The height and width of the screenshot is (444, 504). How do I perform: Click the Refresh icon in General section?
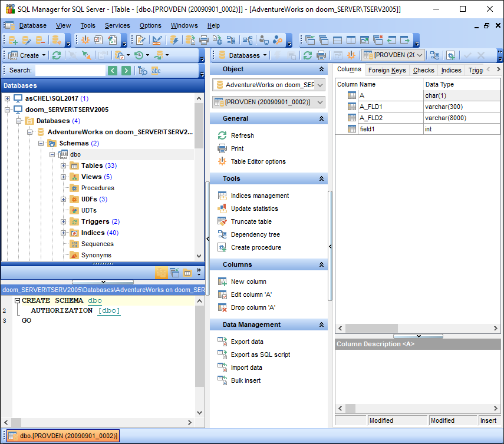222,135
